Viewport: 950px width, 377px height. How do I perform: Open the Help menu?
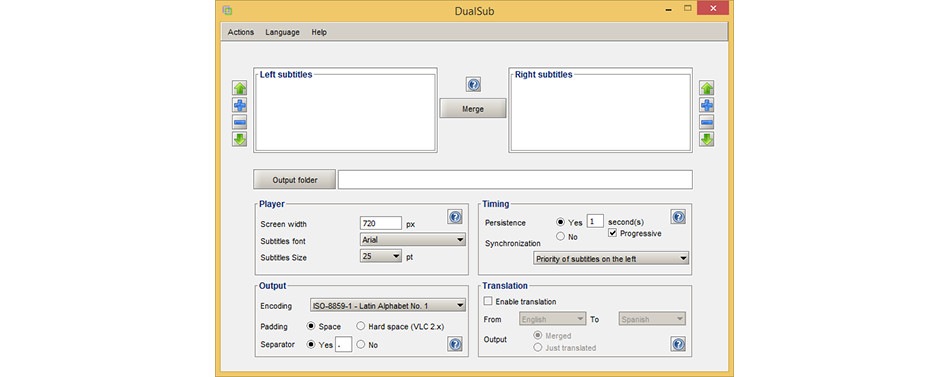click(x=319, y=32)
